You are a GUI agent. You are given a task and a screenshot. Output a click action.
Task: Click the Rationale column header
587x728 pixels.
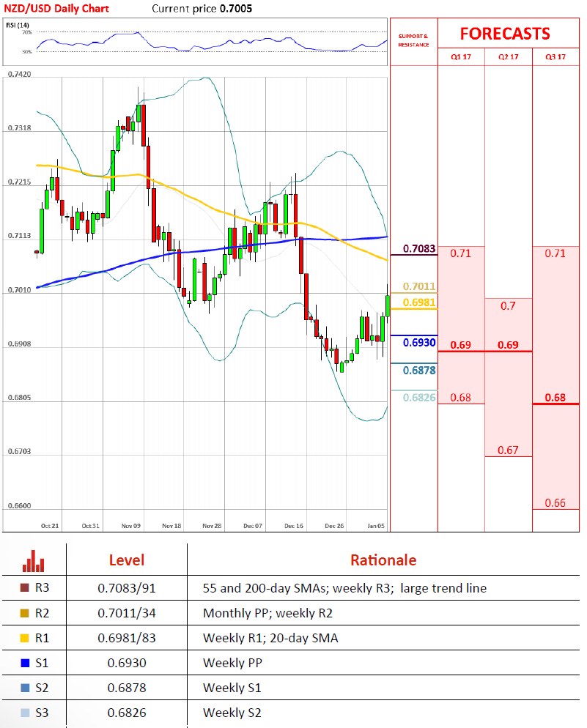pyautogui.click(x=383, y=560)
